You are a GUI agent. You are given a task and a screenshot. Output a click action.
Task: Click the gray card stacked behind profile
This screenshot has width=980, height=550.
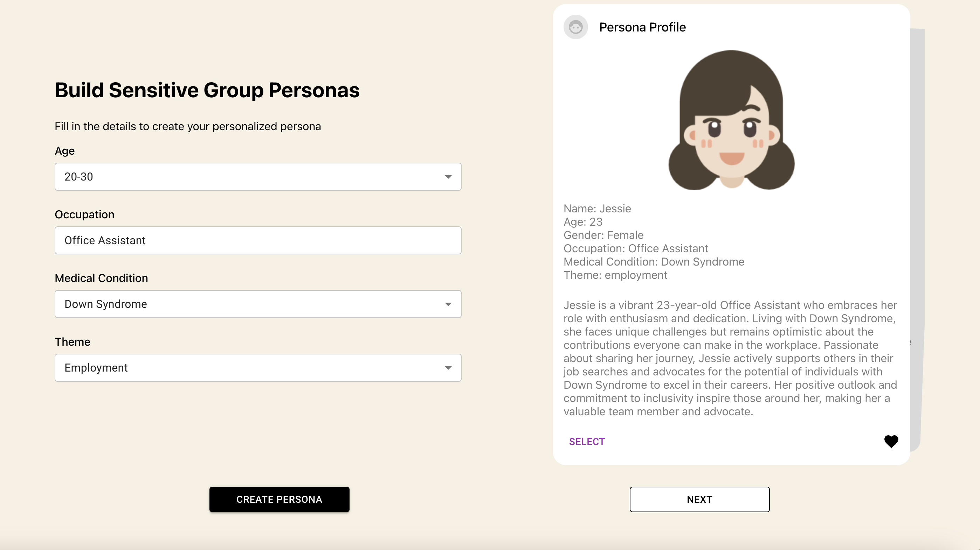click(x=917, y=228)
